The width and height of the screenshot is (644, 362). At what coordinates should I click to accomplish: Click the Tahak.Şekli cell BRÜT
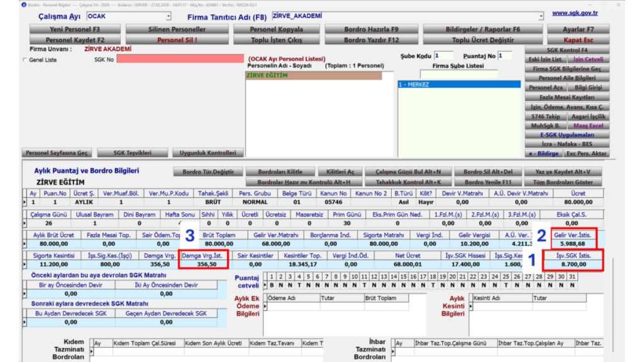(x=213, y=202)
